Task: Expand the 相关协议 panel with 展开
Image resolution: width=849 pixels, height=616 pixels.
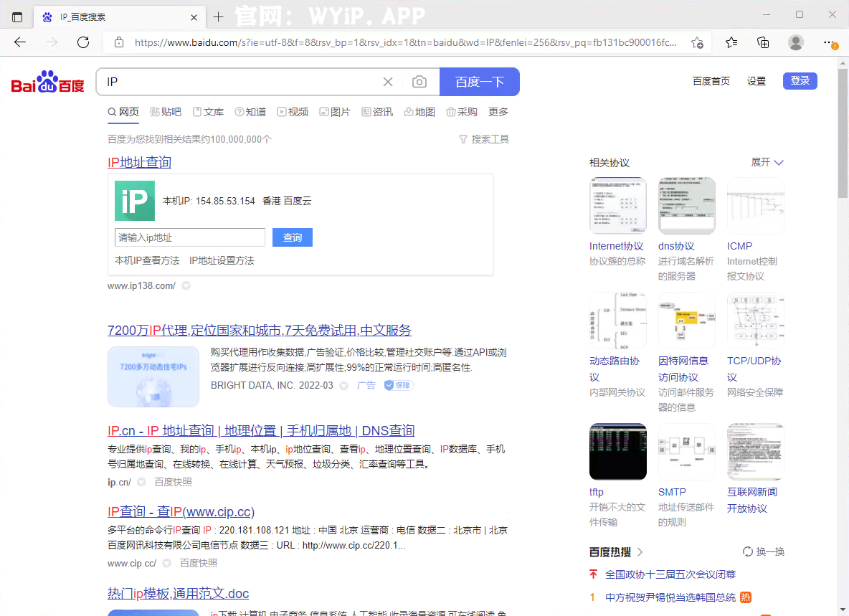Action: pos(767,162)
